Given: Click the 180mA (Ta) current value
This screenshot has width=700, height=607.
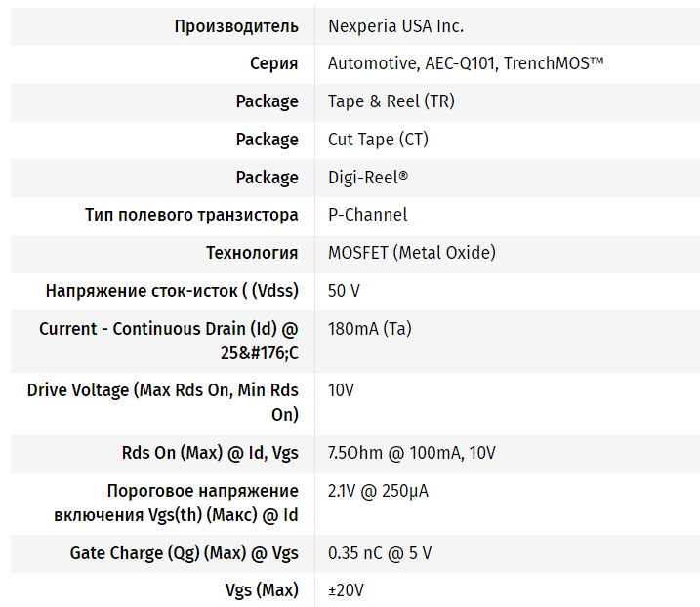Looking at the screenshot, I should point(369,329).
